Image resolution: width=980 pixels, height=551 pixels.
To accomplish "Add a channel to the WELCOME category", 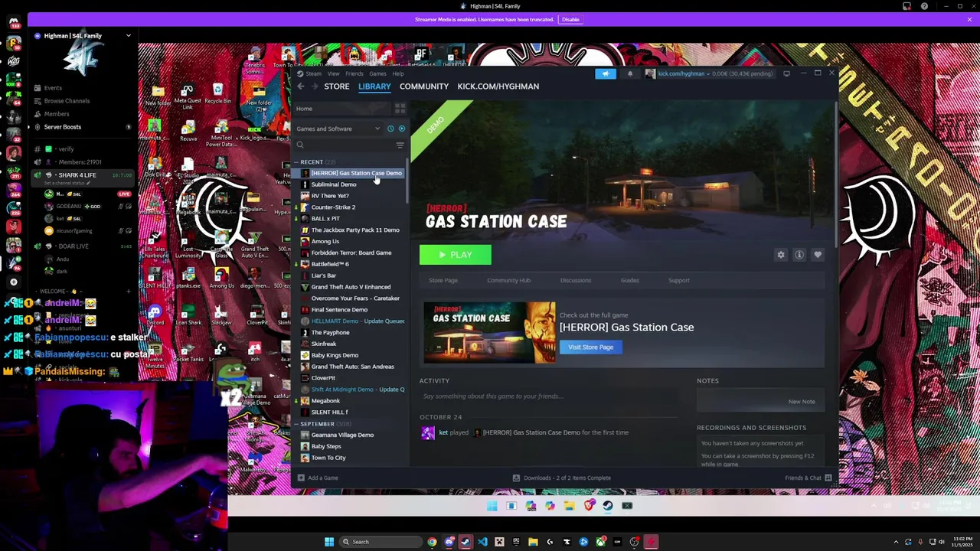I will (129, 291).
